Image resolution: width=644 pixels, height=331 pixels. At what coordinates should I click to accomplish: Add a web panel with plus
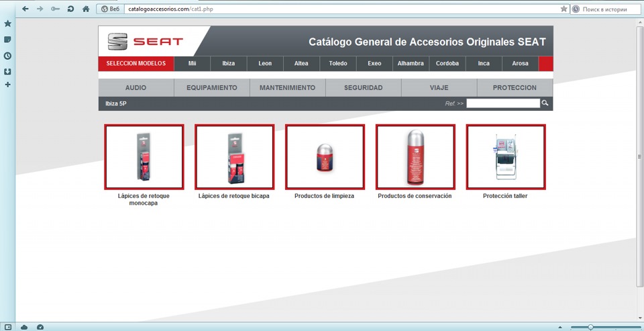coord(7,85)
